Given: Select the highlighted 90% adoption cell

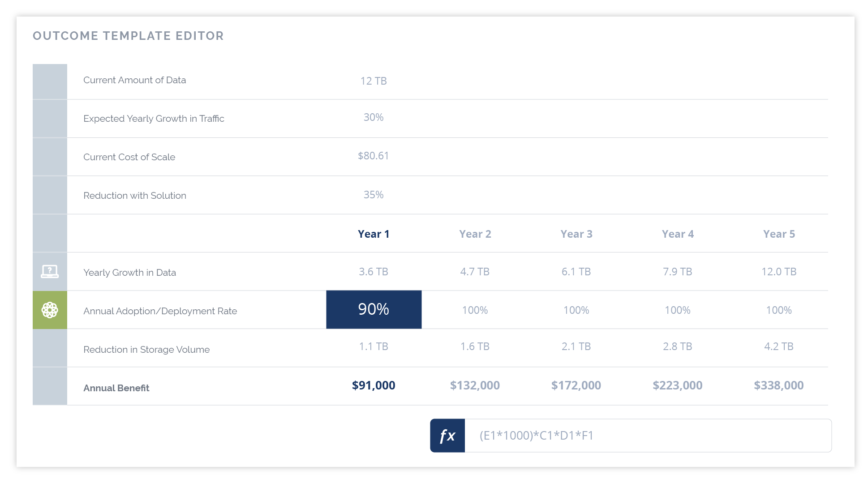Looking at the screenshot, I should [x=374, y=309].
